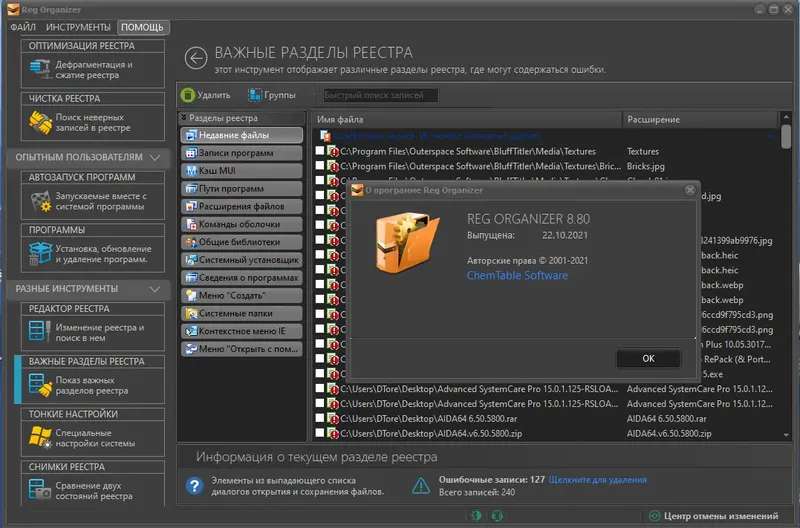The width and height of the screenshot is (800, 528).
Task: Click the Центр отмены изменений icon
Action: click(654, 516)
